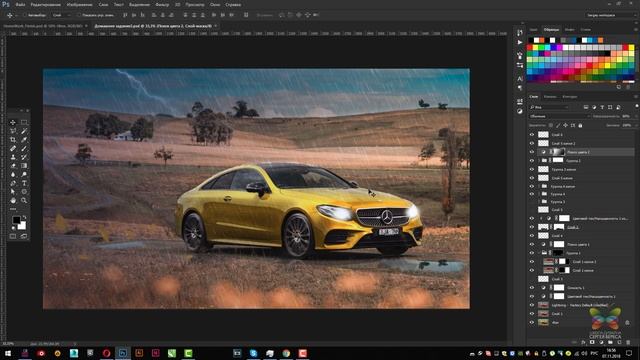Click the Photoshop taskbar icon

[x=122, y=353]
